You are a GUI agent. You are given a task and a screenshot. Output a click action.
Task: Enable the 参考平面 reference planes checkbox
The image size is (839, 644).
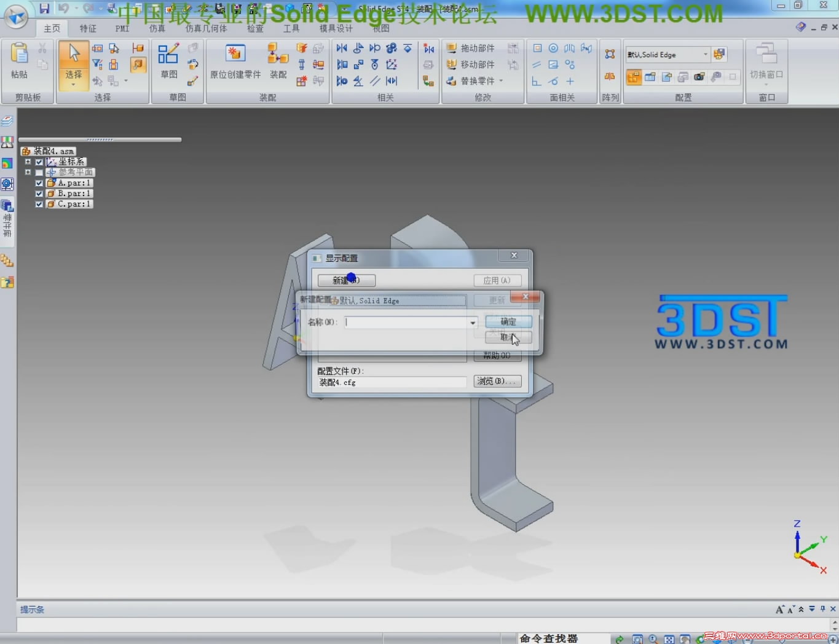pos(39,173)
